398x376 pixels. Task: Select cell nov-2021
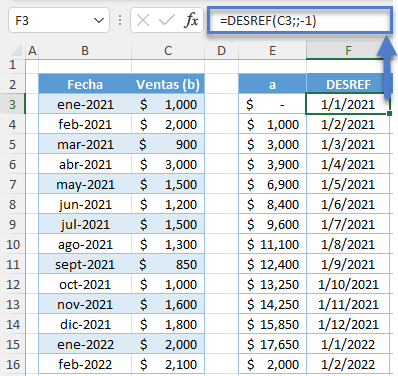pos(85,304)
